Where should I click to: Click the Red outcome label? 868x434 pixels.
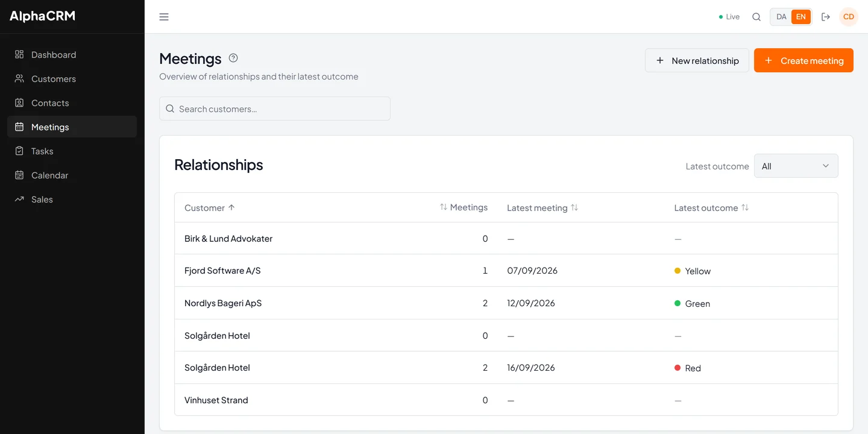[693, 368]
